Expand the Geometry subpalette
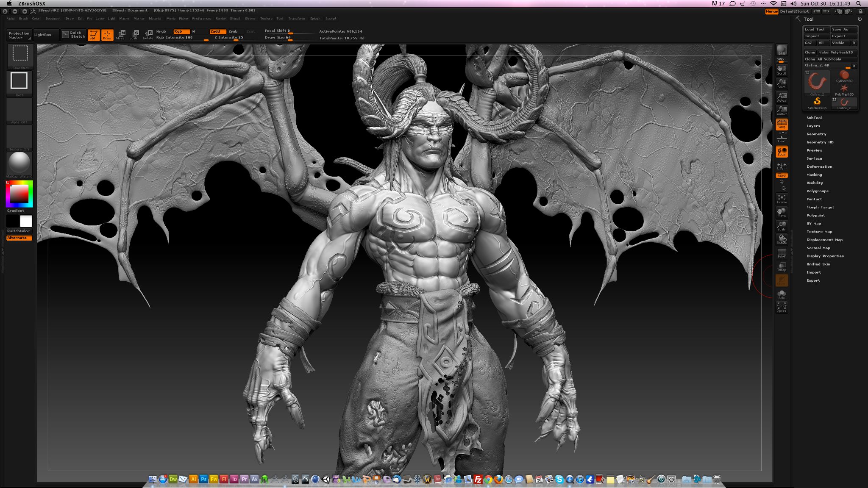Screen dimensions: 868x488 [x=816, y=134]
